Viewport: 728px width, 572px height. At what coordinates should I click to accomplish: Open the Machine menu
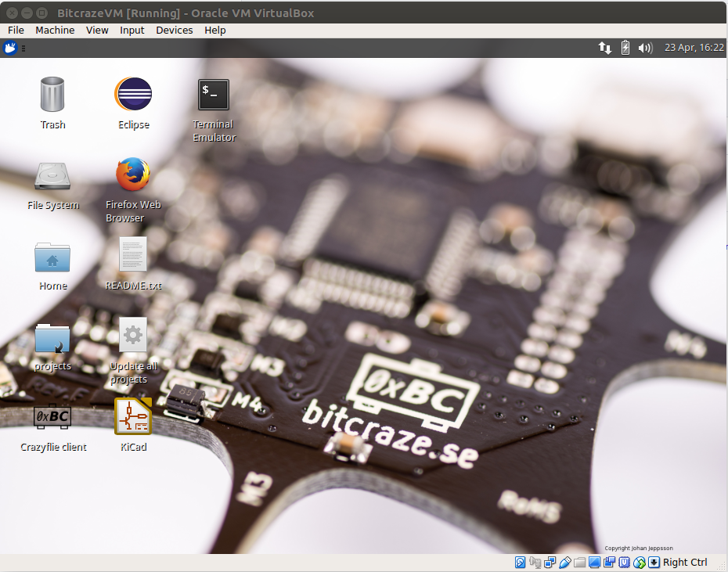55,31
